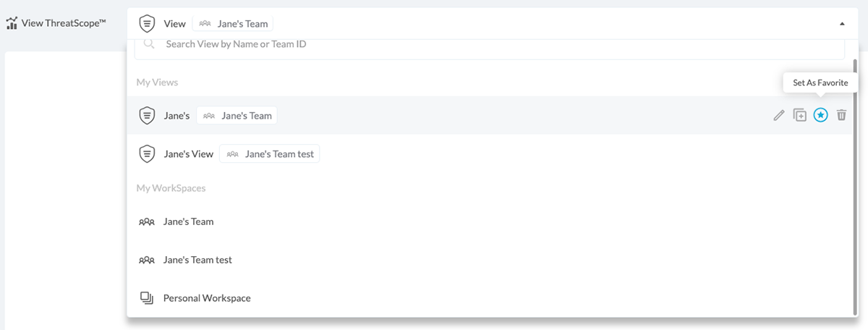The height and width of the screenshot is (330, 868).
Task: Click the search magnifier icon
Action: [x=149, y=44]
